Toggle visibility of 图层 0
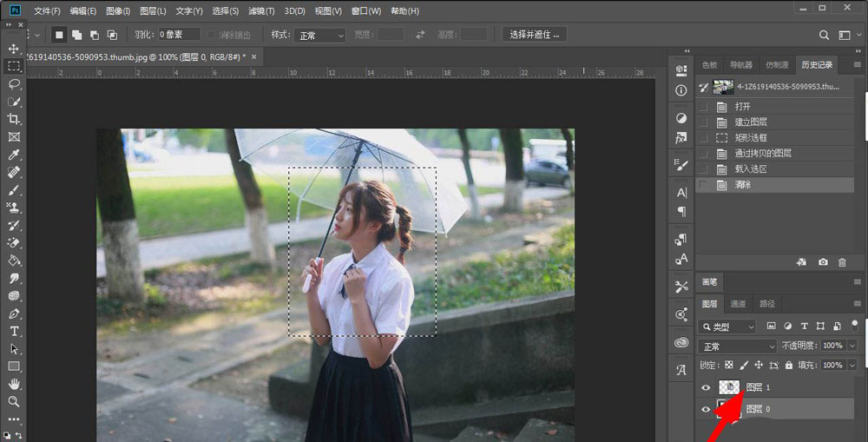 (x=706, y=409)
